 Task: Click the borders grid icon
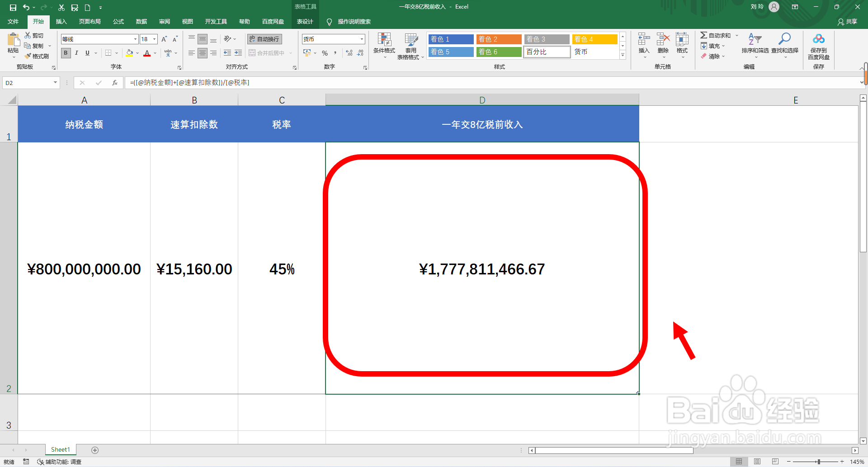click(108, 53)
